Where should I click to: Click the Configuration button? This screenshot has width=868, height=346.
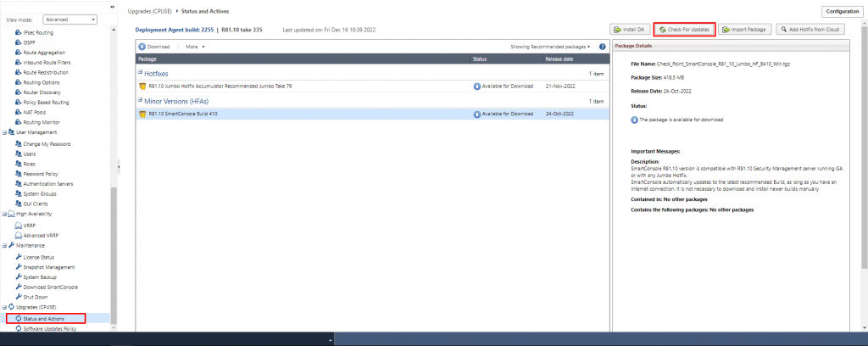click(841, 11)
